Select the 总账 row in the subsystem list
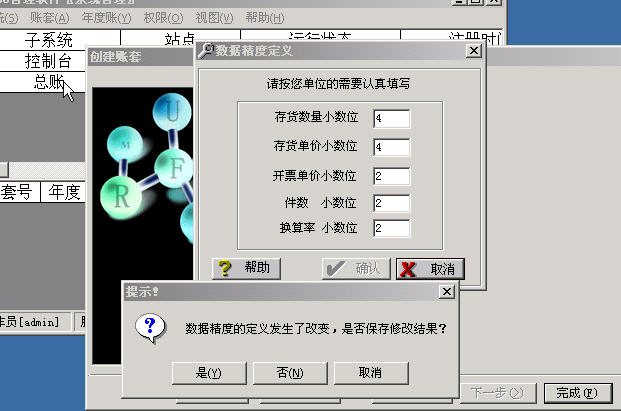The image size is (621, 411). tap(43, 82)
